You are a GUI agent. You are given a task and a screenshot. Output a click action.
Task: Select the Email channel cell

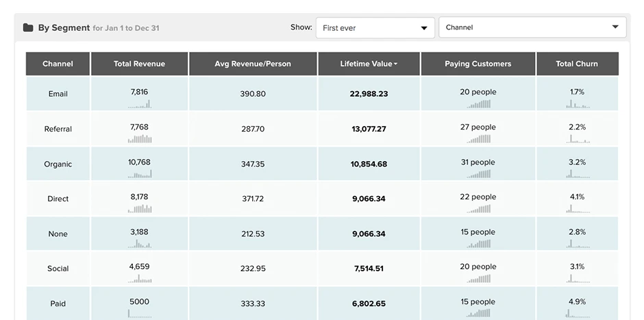[x=58, y=94]
